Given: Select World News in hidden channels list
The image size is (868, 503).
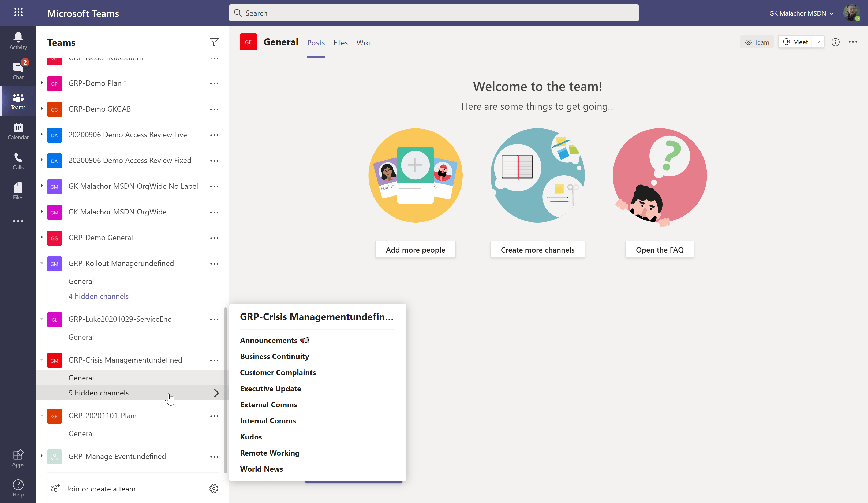Looking at the screenshot, I should pyautogui.click(x=261, y=469).
